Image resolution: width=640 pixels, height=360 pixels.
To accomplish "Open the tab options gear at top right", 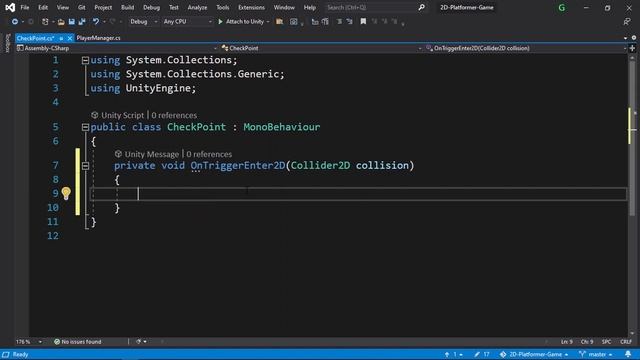I will coord(633,38).
